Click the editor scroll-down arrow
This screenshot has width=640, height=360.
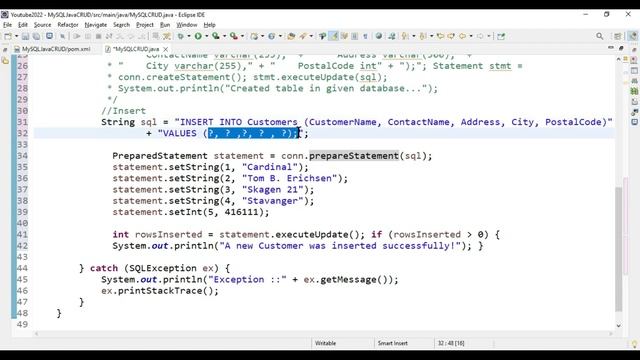tap(619, 325)
